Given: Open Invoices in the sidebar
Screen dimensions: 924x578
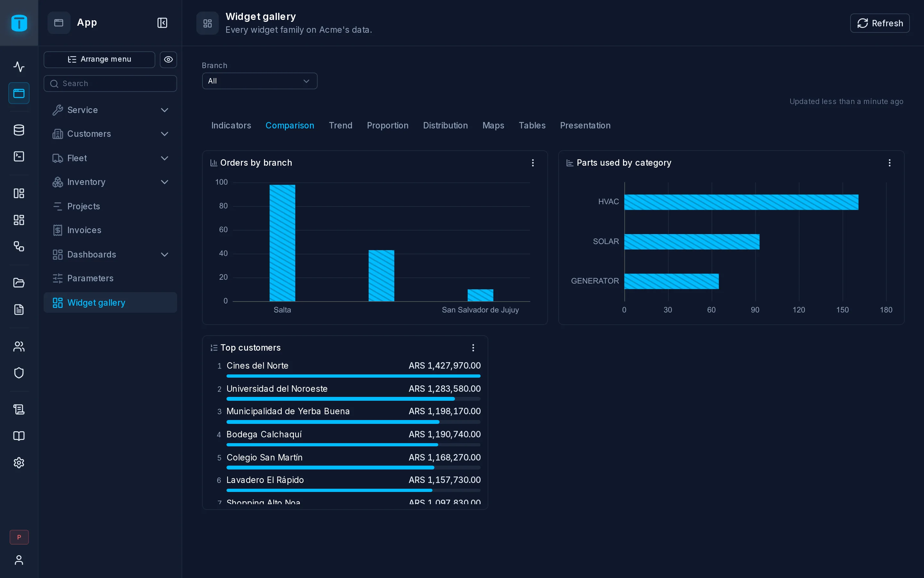Looking at the screenshot, I should (x=110, y=230).
